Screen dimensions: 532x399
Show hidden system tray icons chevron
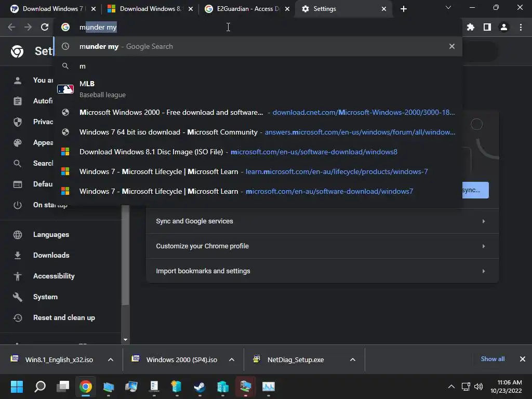click(451, 387)
